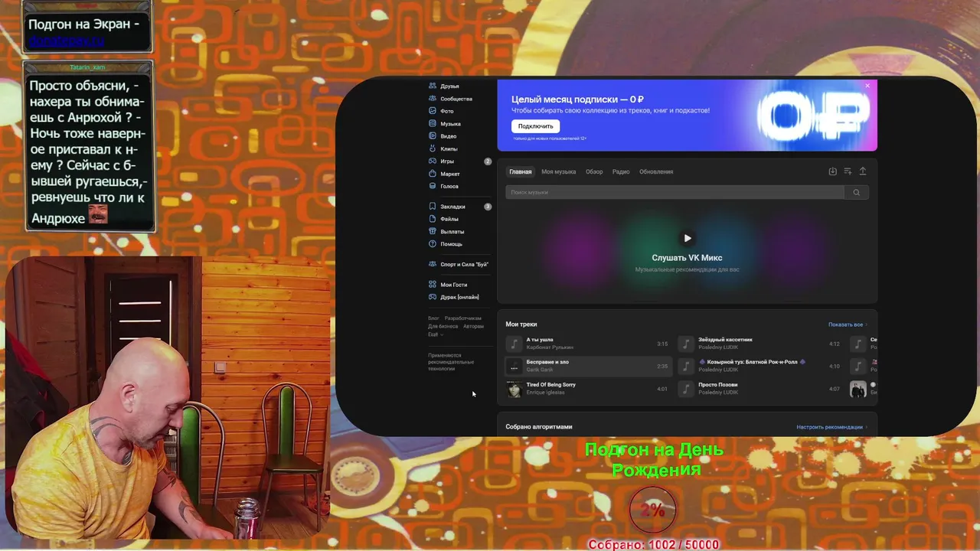Click the music search input field
This screenshot has width=980, height=551.
(675, 192)
